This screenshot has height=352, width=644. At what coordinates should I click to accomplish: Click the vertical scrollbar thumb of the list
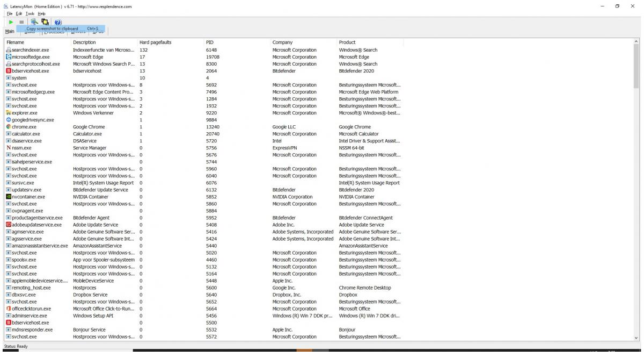point(636,67)
